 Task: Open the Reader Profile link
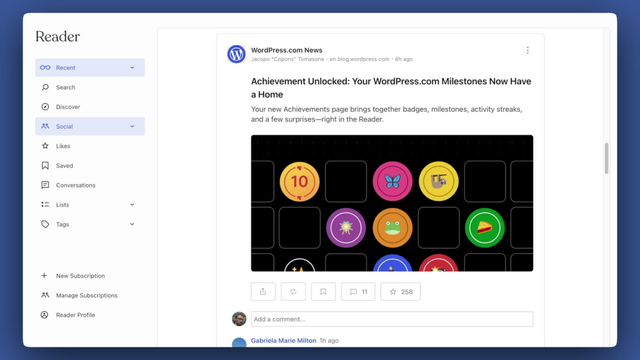(x=76, y=315)
